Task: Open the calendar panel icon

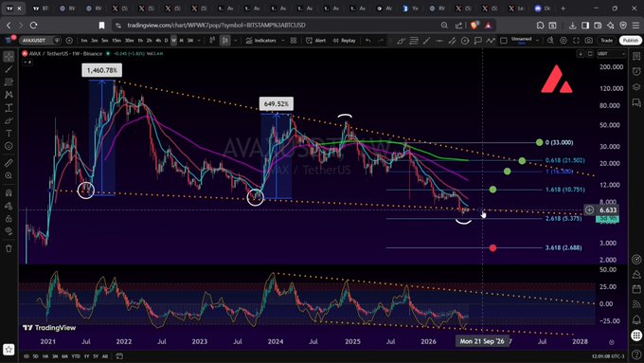Action: [636, 289]
